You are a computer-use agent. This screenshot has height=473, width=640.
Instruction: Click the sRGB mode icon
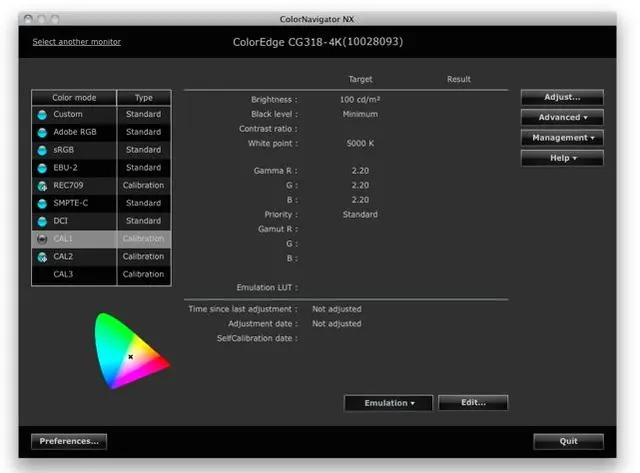click(42, 150)
